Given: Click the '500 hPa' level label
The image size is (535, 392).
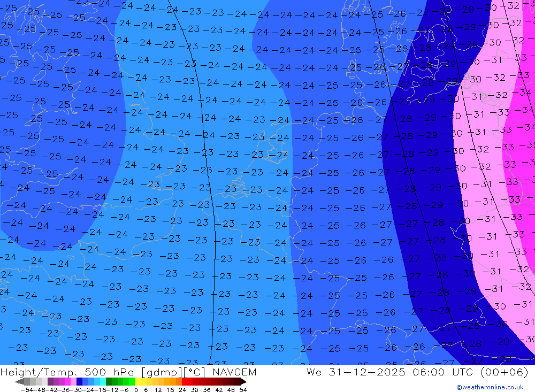Looking at the screenshot, I should click(x=109, y=372).
